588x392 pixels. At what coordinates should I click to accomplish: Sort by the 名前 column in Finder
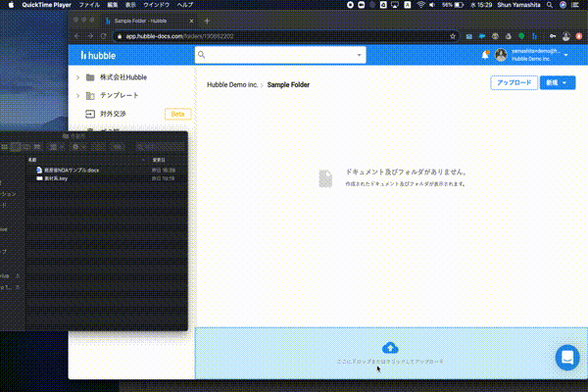click(x=32, y=160)
